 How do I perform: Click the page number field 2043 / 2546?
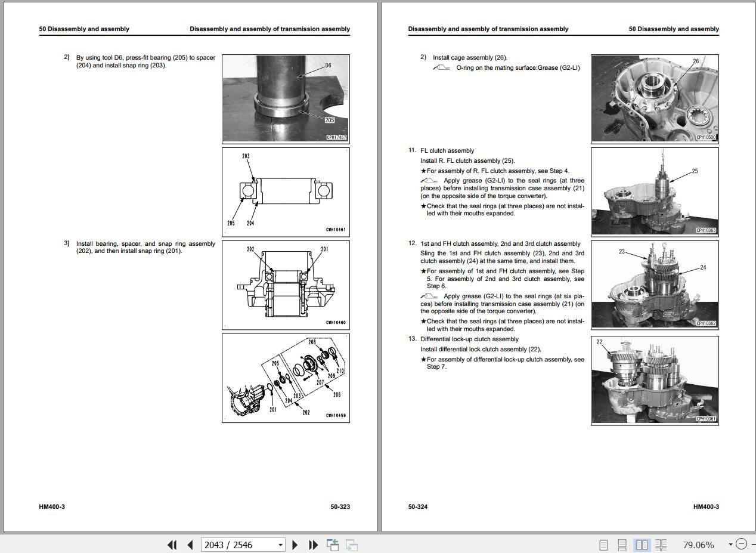point(237,545)
